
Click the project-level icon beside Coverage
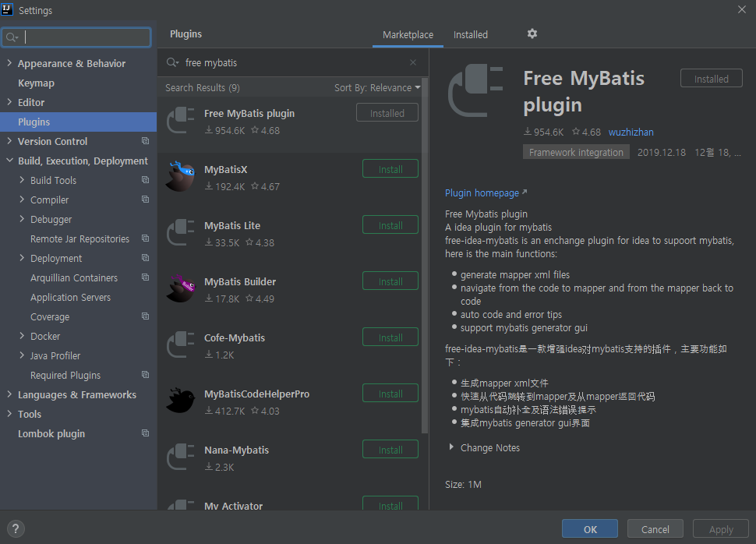pyautogui.click(x=145, y=316)
